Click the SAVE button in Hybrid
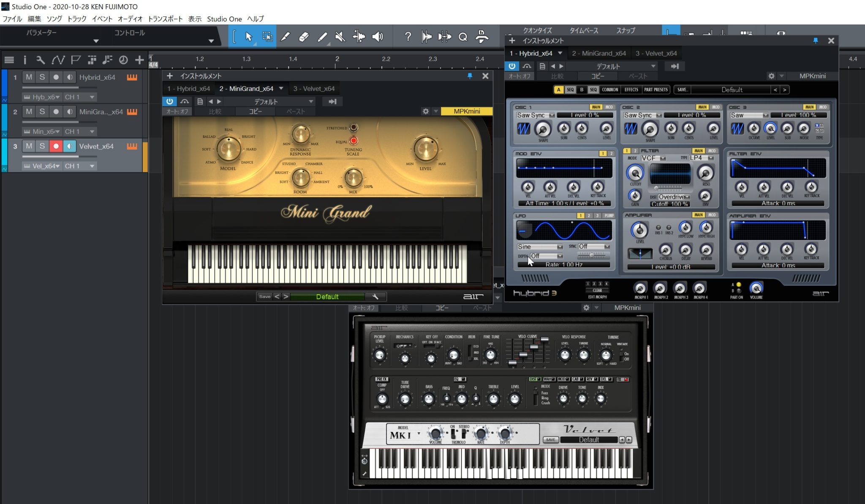 pos(683,89)
